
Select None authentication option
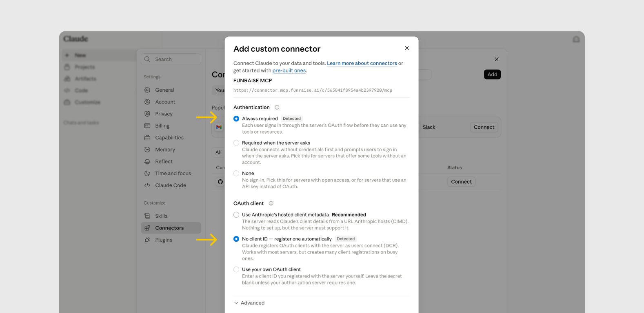coord(236,173)
